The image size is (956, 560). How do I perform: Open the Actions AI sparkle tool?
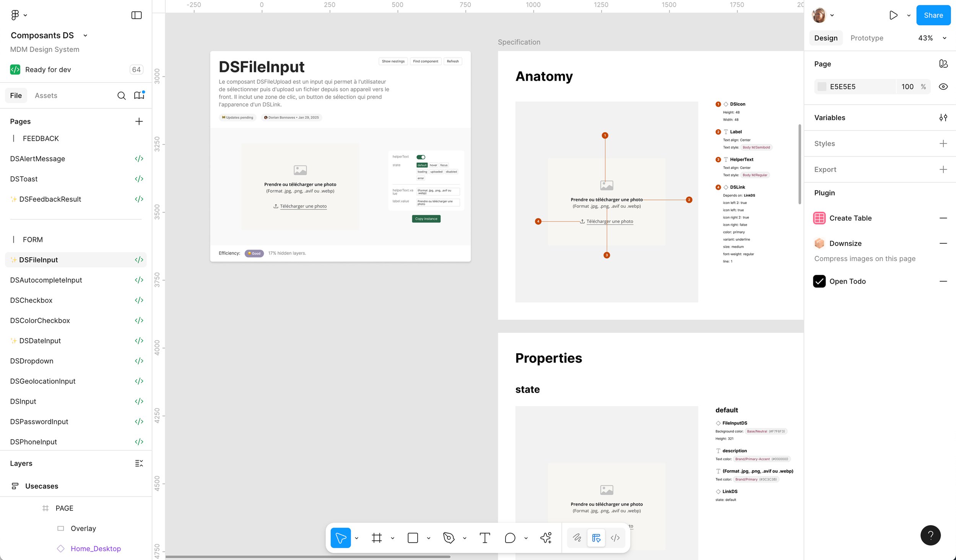click(x=546, y=538)
